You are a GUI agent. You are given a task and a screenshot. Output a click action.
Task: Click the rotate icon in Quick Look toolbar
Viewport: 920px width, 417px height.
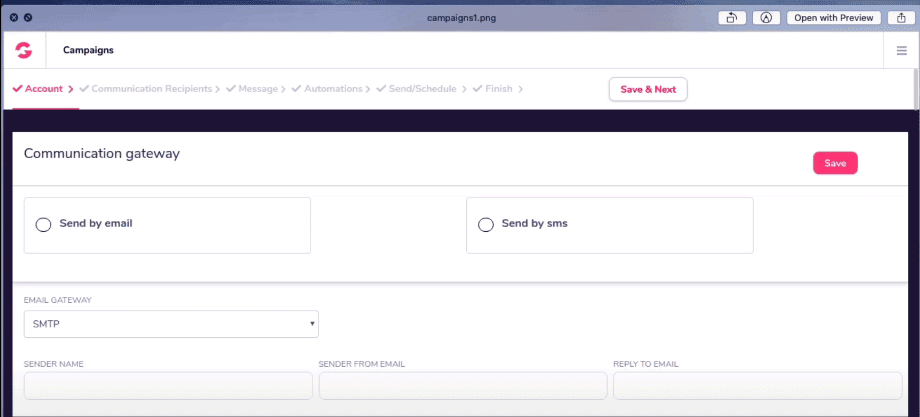tap(732, 17)
